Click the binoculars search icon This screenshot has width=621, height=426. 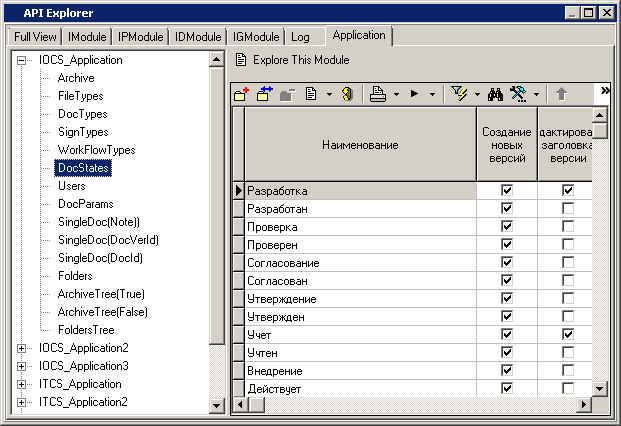pos(497,94)
